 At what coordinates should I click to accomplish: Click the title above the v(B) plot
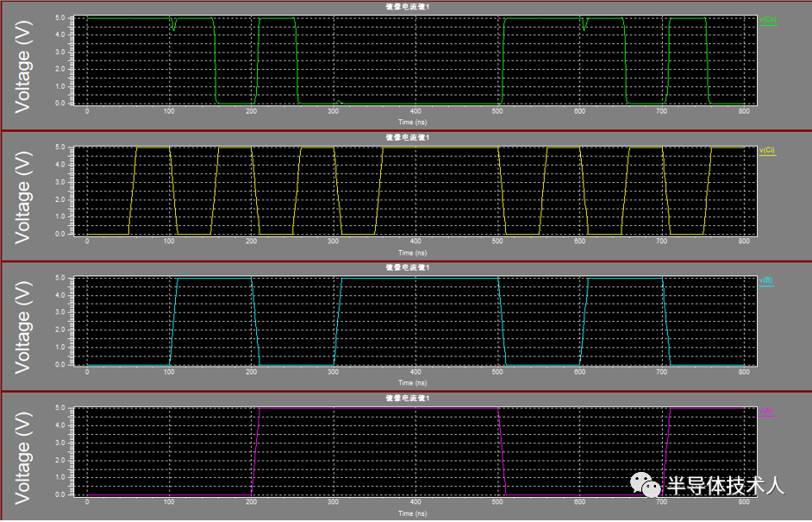(x=408, y=267)
